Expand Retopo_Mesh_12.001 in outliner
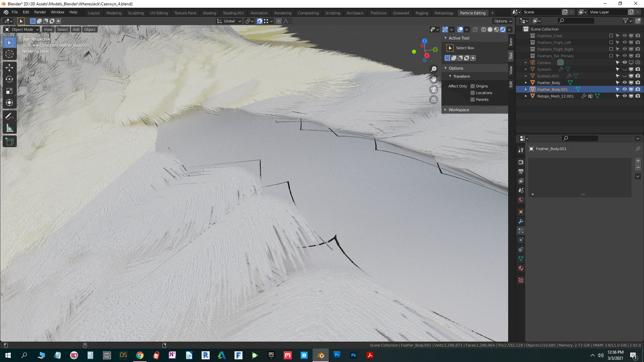Viewport: 644px width, 362px height. (526, 96)
